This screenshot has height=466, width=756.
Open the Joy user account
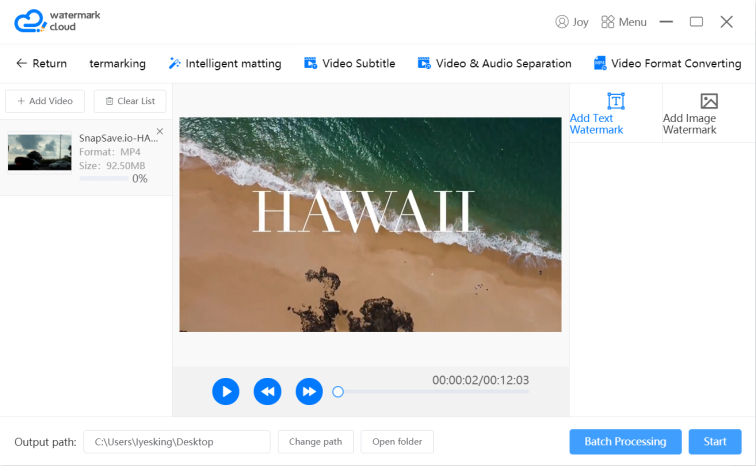click(x=572, y=22)
